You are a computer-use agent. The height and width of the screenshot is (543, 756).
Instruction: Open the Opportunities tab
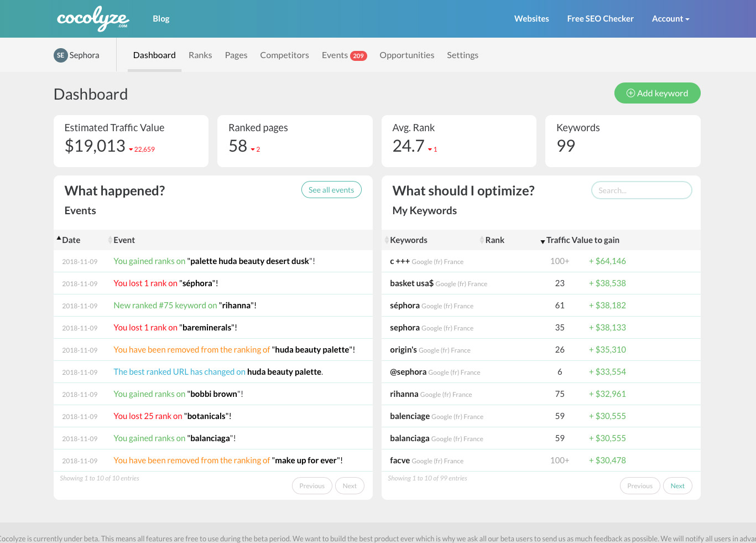[406, 55]
